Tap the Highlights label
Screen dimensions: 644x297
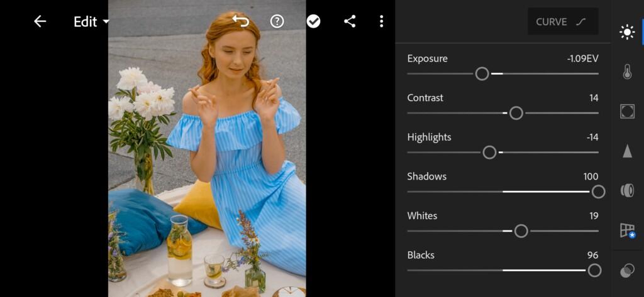[x=429, y=138]
